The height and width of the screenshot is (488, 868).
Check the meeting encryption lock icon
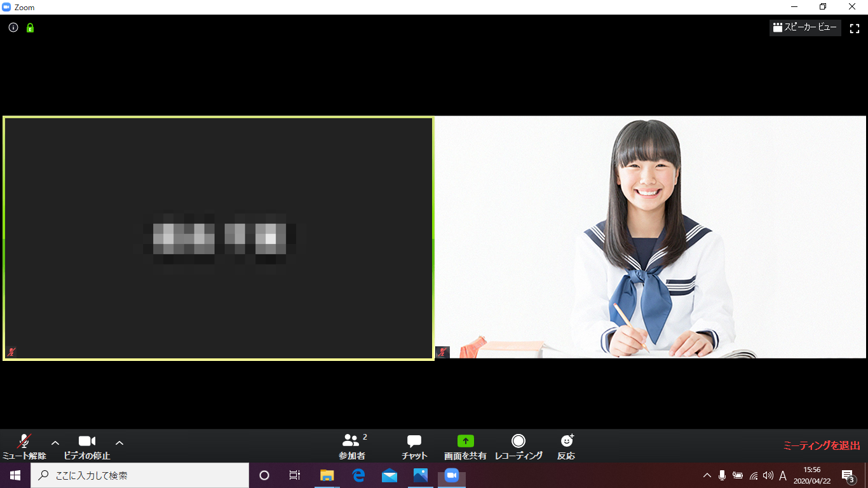pyautogui.click(x=29, y=28)
